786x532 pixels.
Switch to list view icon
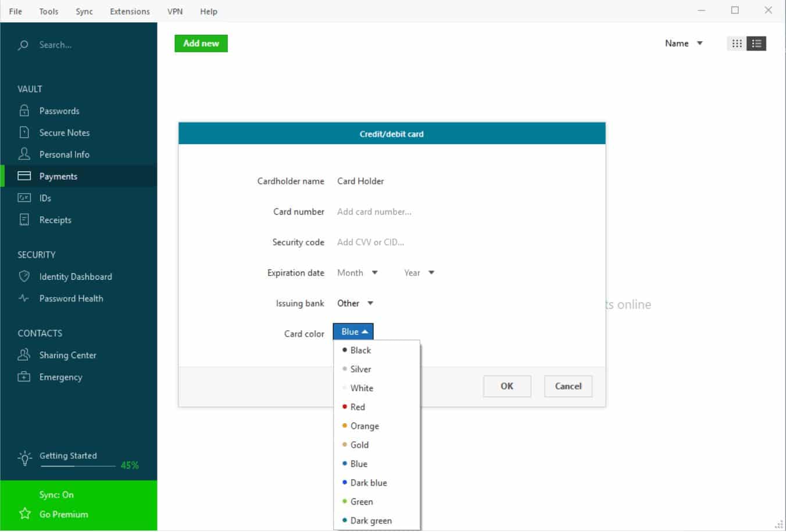click(x=756, y=44)
